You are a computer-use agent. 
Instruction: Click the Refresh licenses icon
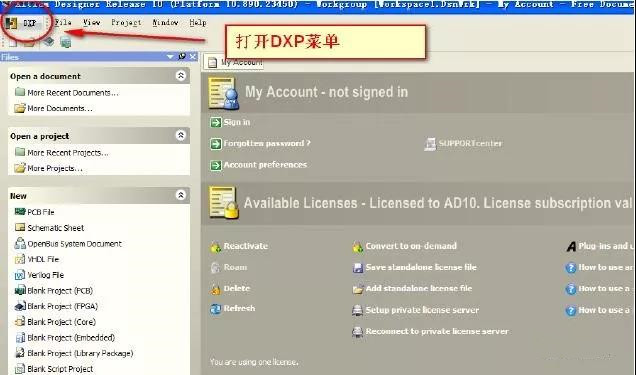215,309
